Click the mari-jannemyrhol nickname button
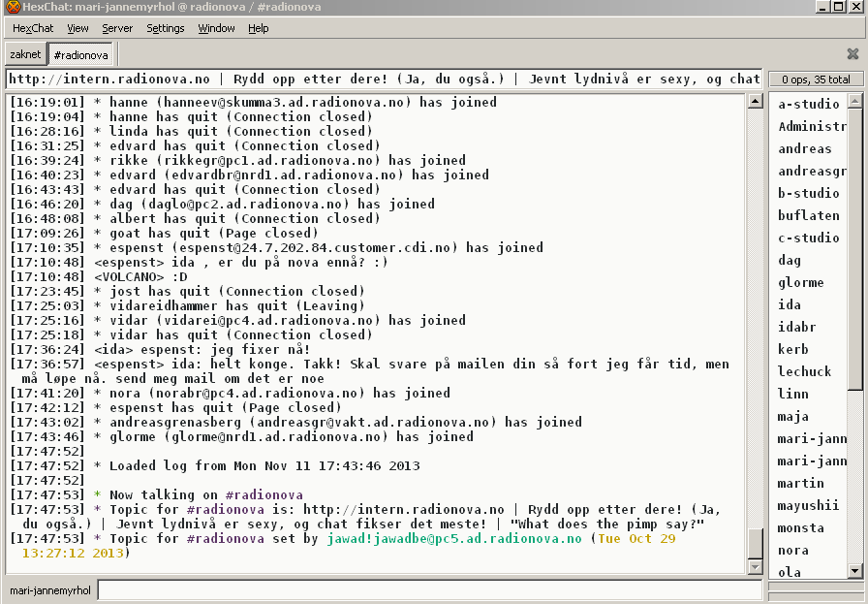Image resolution: width=868 pixels, height=604 pixels. [x=50, y=590]
